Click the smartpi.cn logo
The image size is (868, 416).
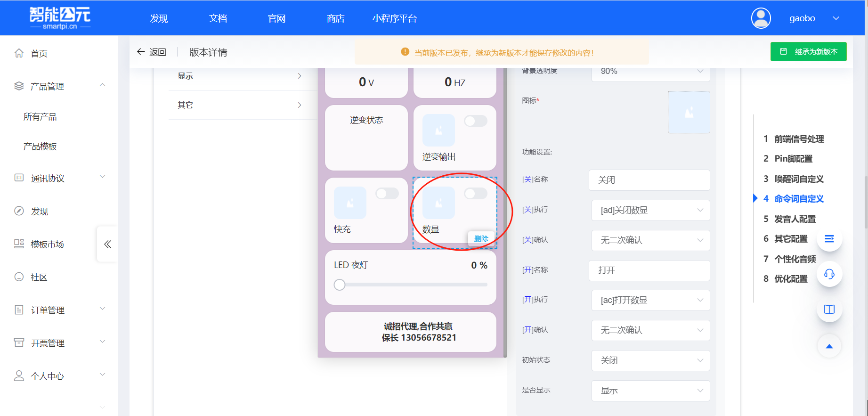(60, 18)
